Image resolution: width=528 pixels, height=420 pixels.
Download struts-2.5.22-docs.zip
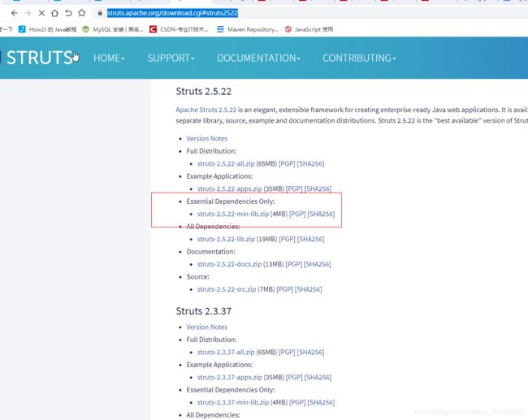229,264
